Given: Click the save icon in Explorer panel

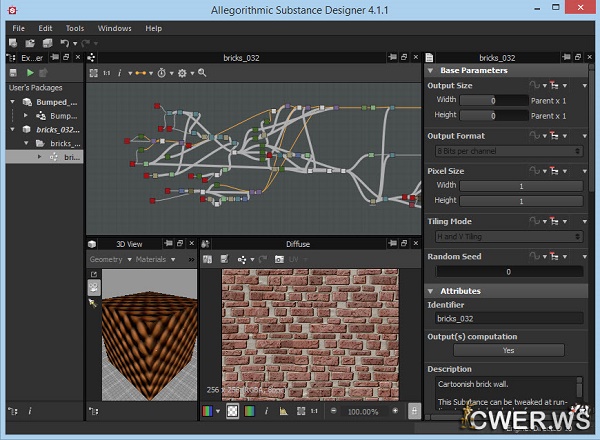Looking at the screenshot, I should [13, 73].
